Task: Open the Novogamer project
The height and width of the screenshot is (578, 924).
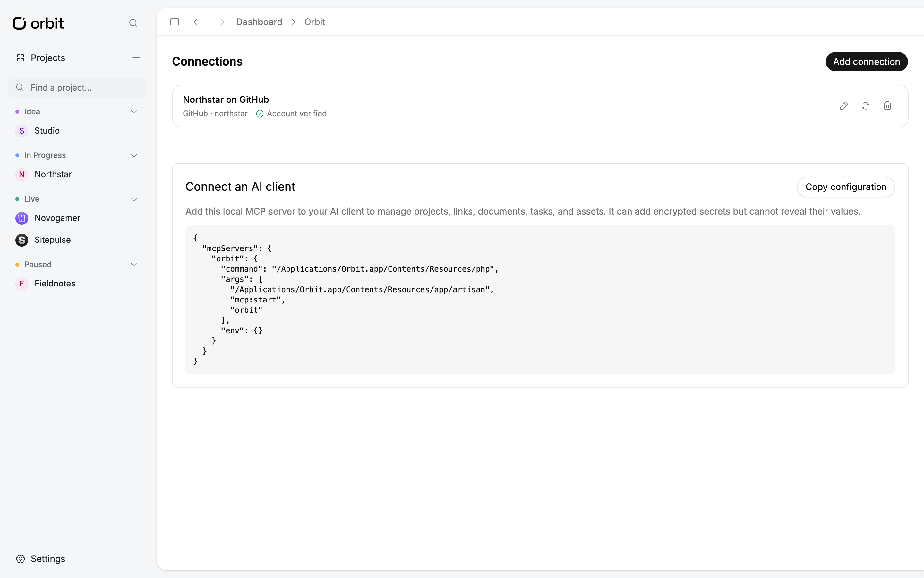Action: point(77,218)
